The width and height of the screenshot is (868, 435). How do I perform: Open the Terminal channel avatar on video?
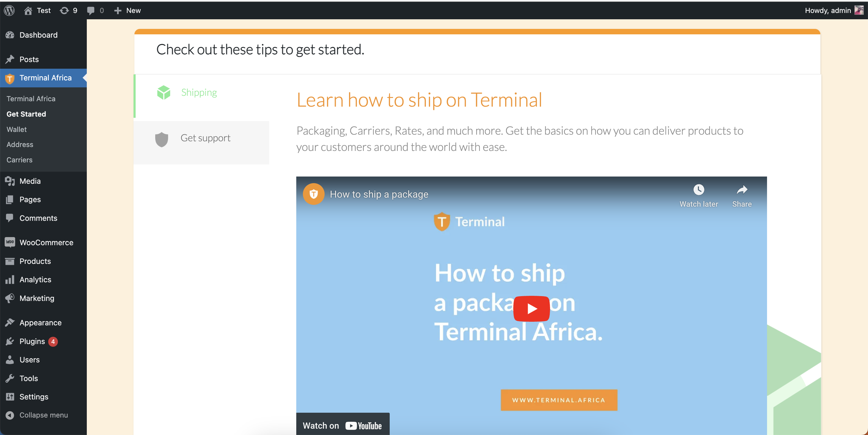[313, 194]
